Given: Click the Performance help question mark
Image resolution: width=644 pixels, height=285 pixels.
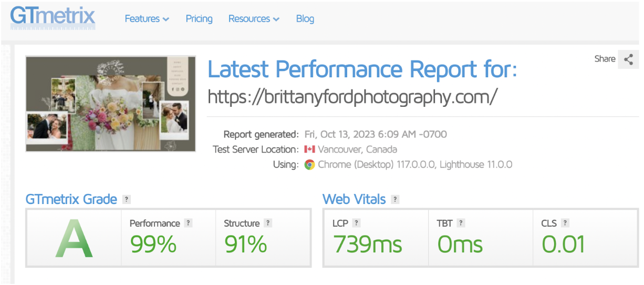Looking at the screenshot, I should 188,223.
